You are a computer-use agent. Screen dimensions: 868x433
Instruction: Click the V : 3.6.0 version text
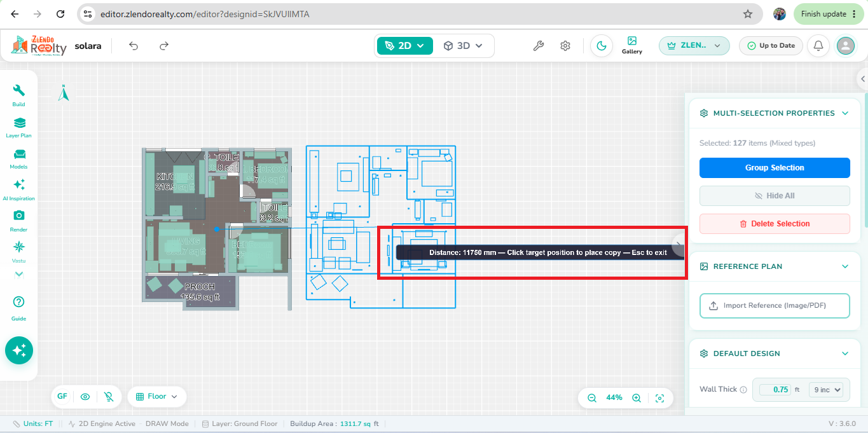pos(843,423)
